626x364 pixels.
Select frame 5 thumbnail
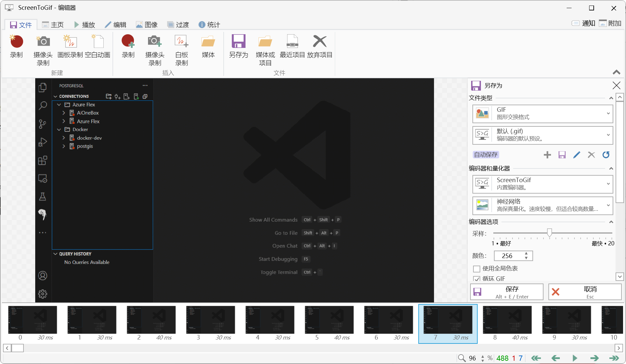point(329,324)
